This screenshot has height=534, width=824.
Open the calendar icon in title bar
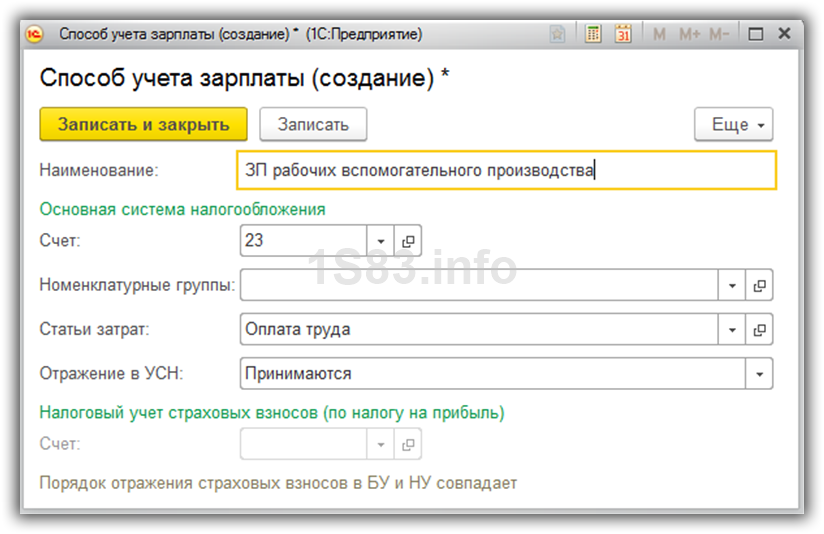point(623,34)
